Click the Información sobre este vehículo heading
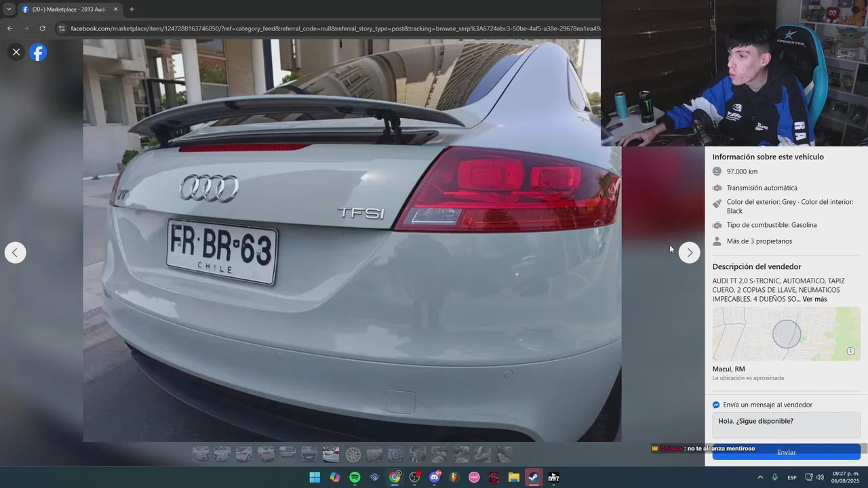 [768, 157]
